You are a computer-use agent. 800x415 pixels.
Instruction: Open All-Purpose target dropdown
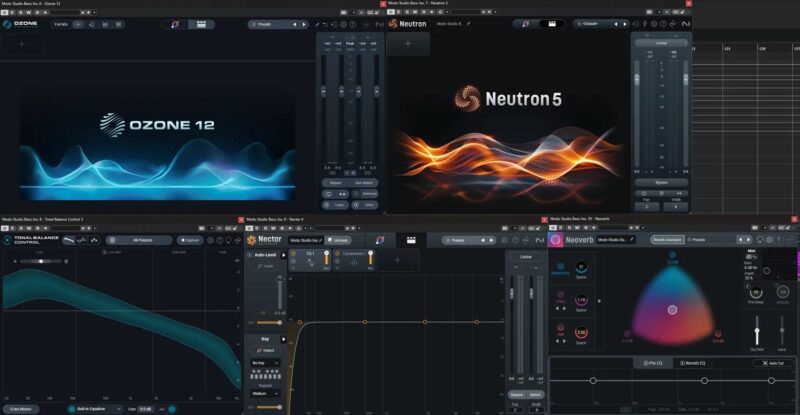click(x=139, y=240)
